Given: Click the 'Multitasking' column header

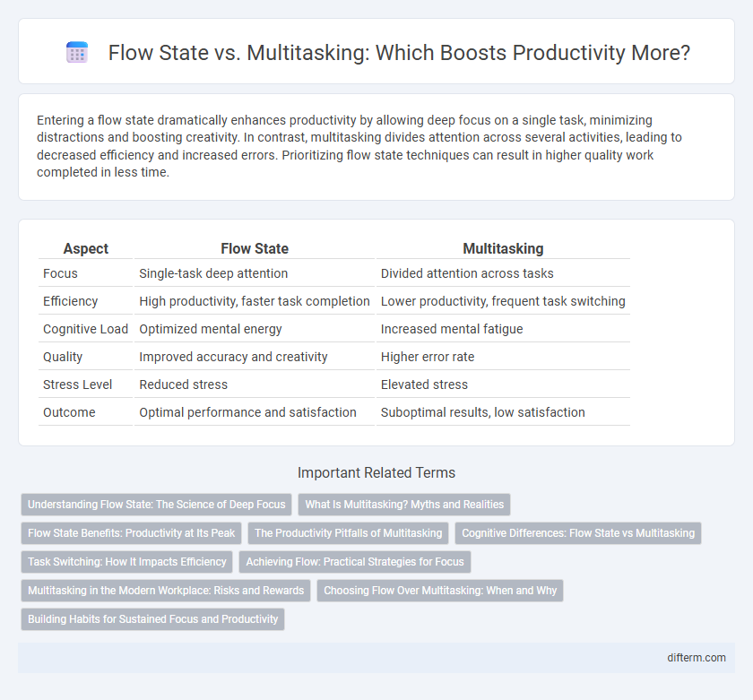Looking at the screenshot, I should (x=503, y=248).
